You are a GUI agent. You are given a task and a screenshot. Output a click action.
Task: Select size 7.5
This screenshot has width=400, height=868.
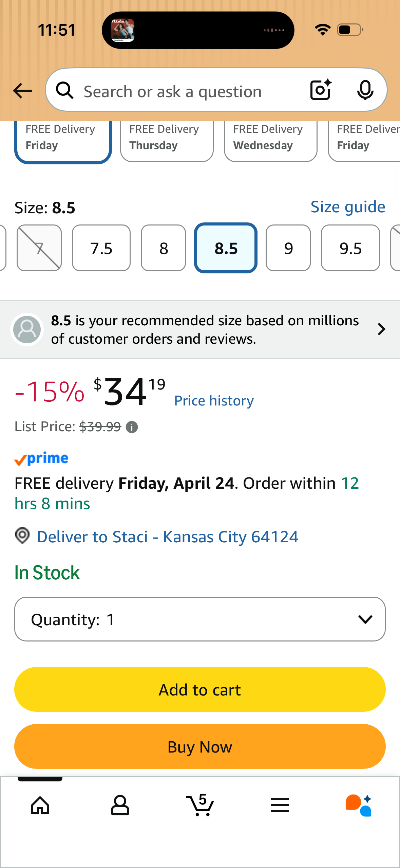101,248
